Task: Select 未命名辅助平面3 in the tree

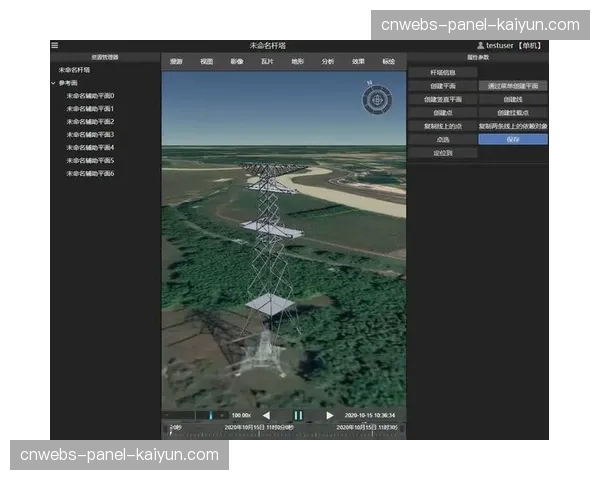Action: tap(90, 135)
